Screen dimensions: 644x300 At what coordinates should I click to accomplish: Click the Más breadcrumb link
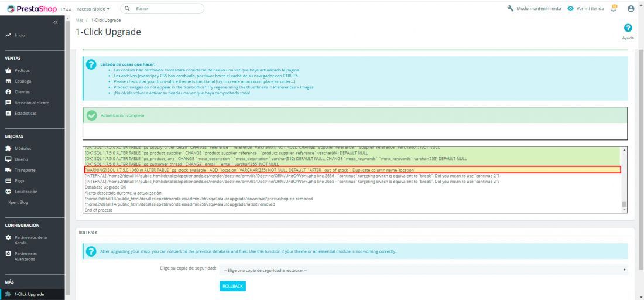(x=79, y=20)
